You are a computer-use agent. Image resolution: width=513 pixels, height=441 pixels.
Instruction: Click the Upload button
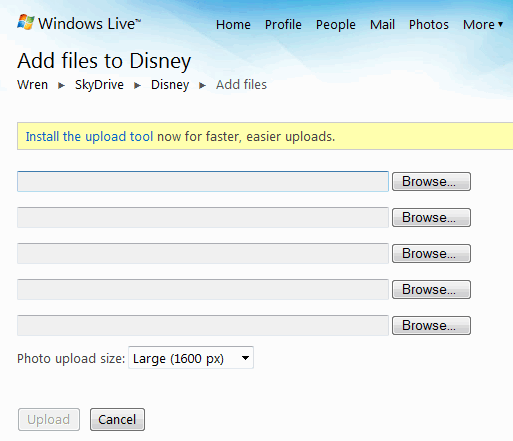(x=49, y=419)
